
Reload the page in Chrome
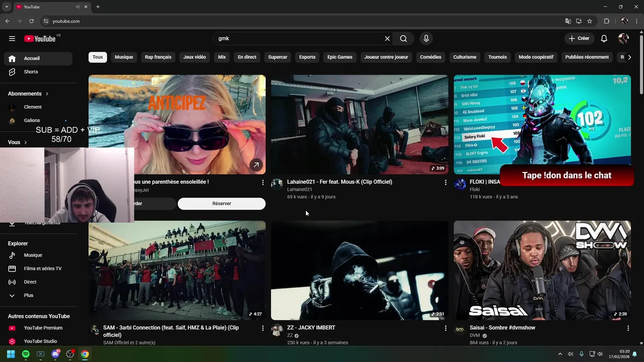[x=31, y=21]
